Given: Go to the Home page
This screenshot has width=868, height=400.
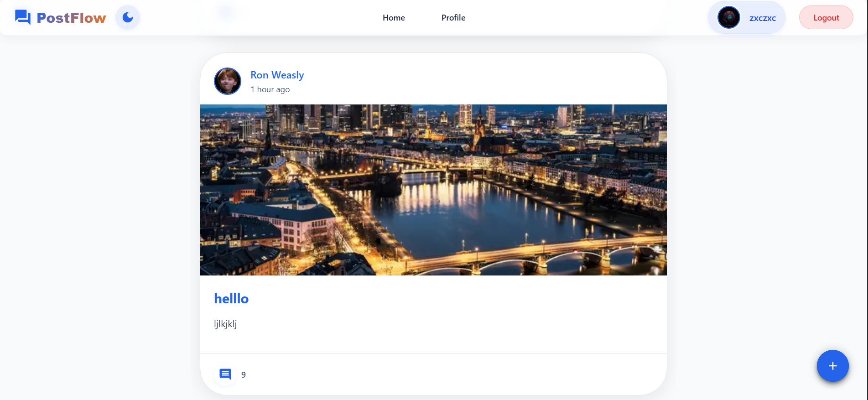Looking at the screenshot, I should pos(394,18).
